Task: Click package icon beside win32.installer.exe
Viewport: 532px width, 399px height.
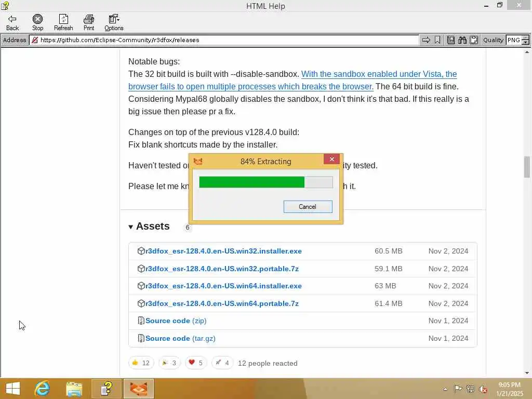Action: coord(141,251)
